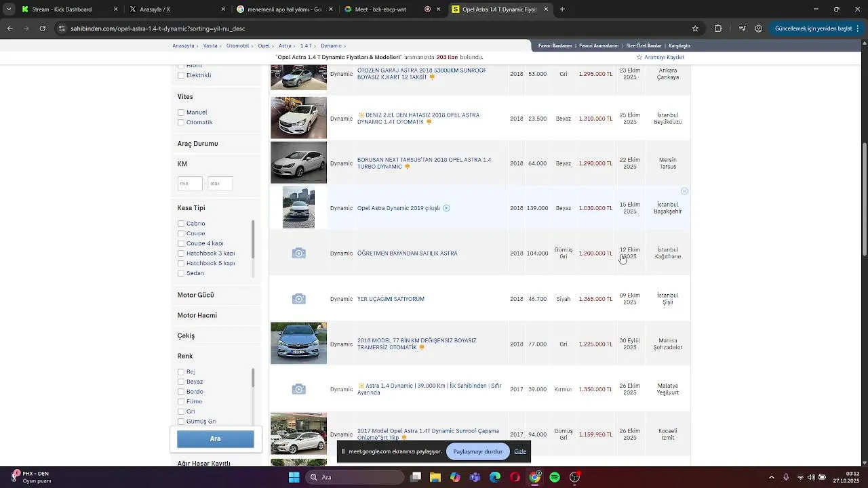Expand the Araç Durumu filter

(197, 144)
